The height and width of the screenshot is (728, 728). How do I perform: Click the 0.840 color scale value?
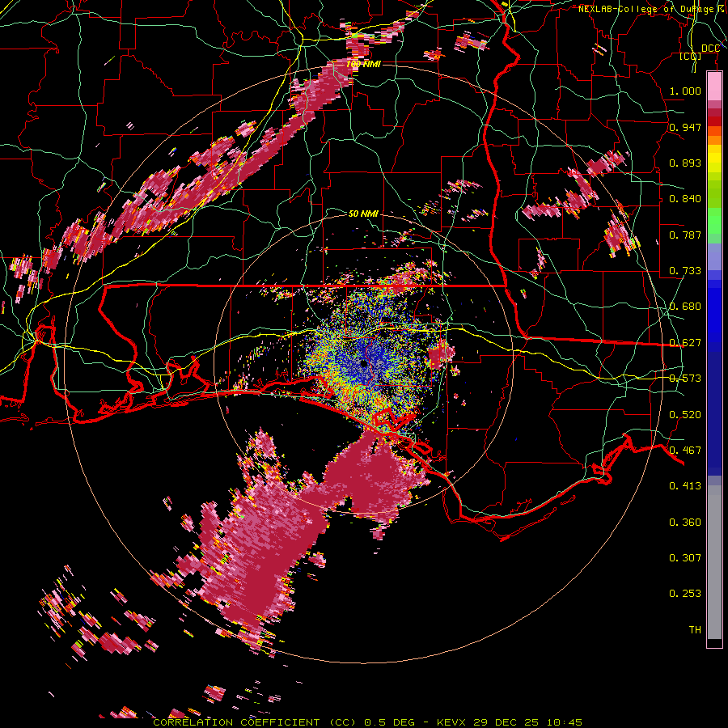[x=685, y=199]
